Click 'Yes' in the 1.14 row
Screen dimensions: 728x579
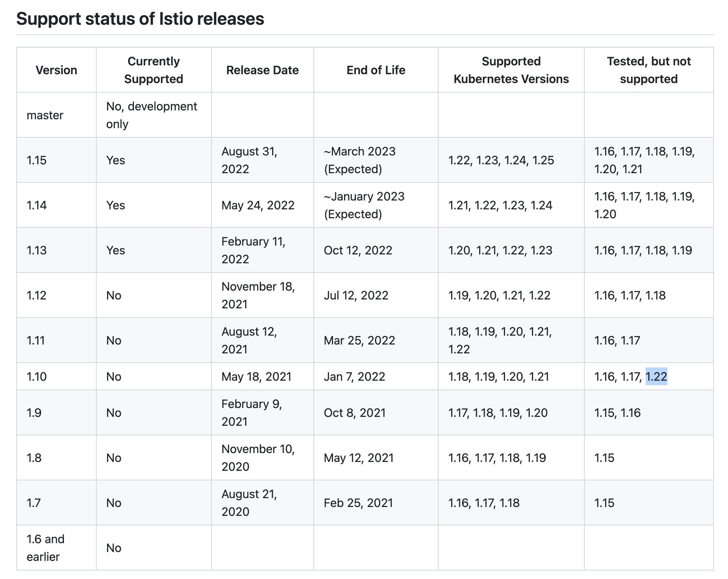tap(116, 205)
